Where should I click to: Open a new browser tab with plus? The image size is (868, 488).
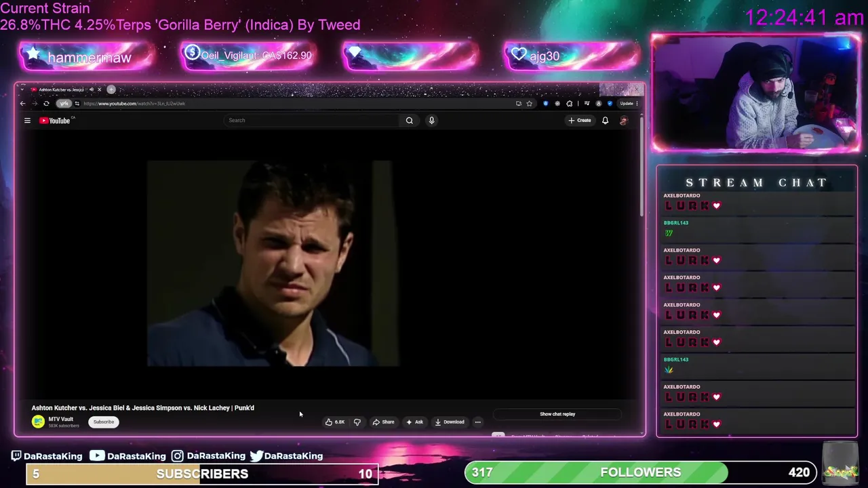(x=111, y=89)
